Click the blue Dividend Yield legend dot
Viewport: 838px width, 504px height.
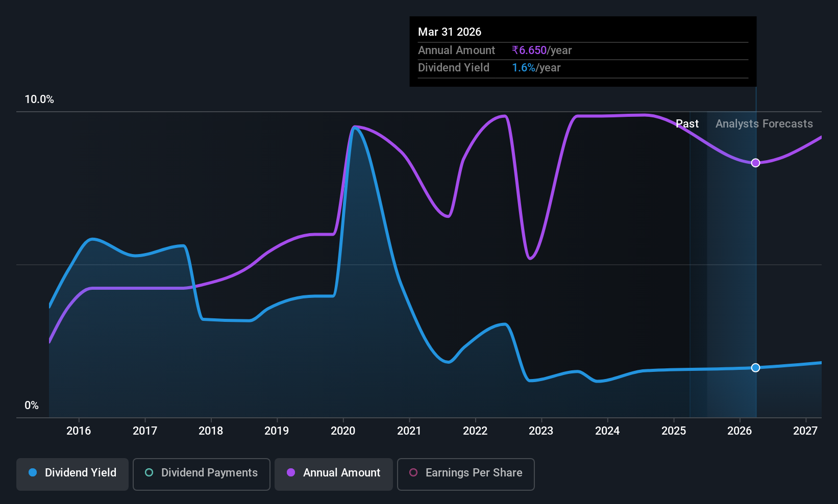pos(33,472)
